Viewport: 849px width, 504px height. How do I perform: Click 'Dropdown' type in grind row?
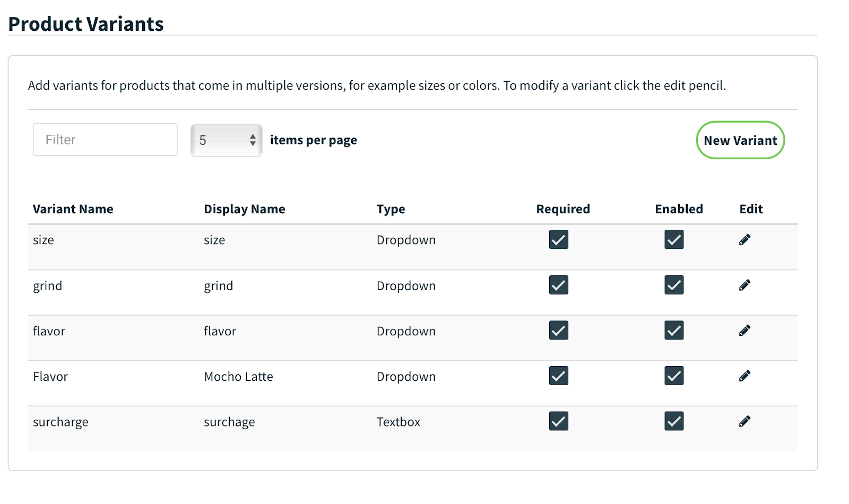tap(406, 286)
